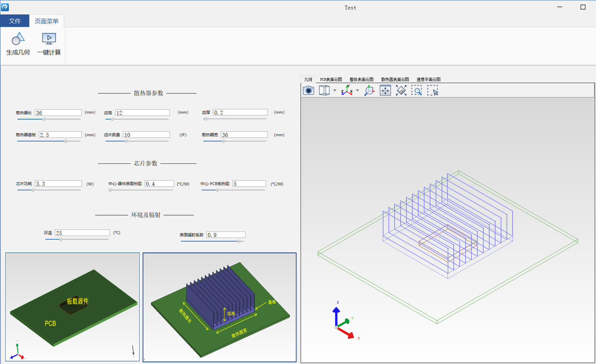Image resolution: width=596 pixels, height=364 pixels.
Task: Take a viewport snapshot with camera icon
Action: (308, 91)
